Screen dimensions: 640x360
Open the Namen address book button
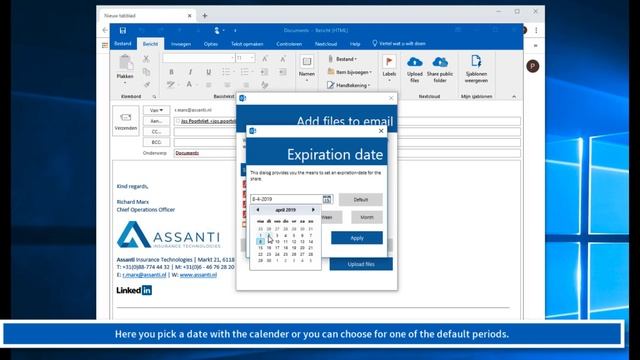tap(307, 68)
